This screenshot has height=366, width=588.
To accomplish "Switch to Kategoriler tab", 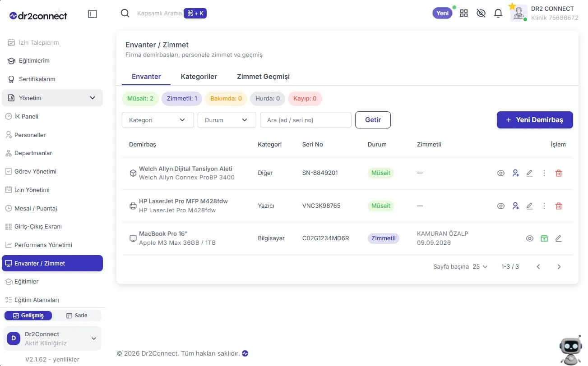I will click(199, 77).
